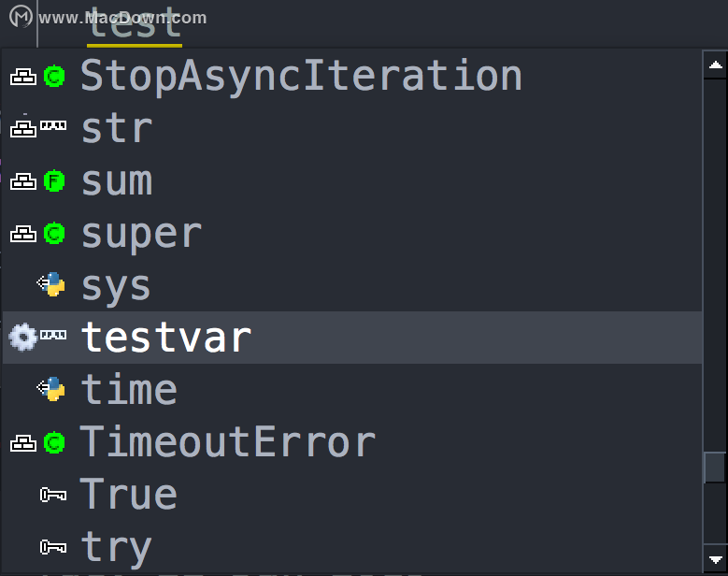The width and height of the screenshot is (728, 576).
Task: Click the green F icon beside sum
Action: [54, 181]
